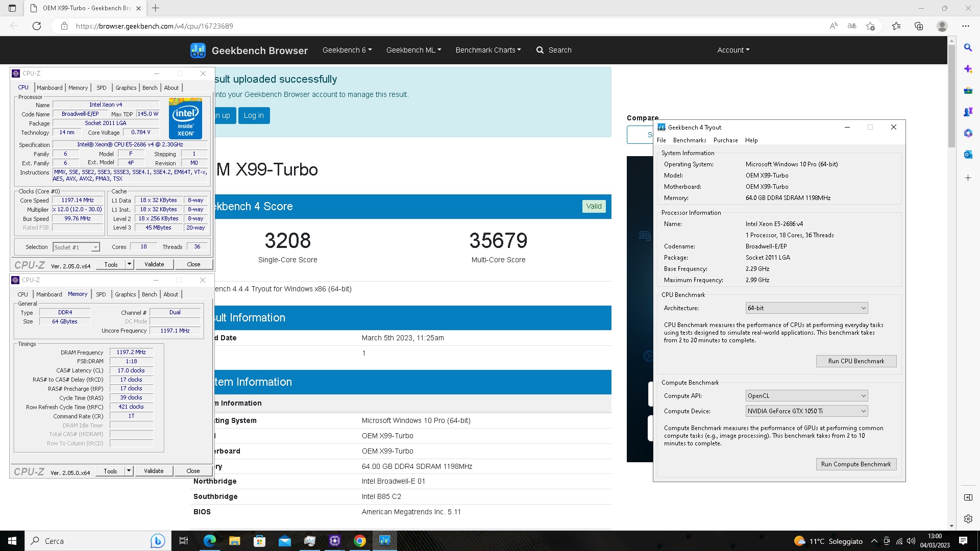This screenshot has width=980, height=551.
Task: Click the Tools button in upper CPU-Z
Action: [x=111, y=264]
